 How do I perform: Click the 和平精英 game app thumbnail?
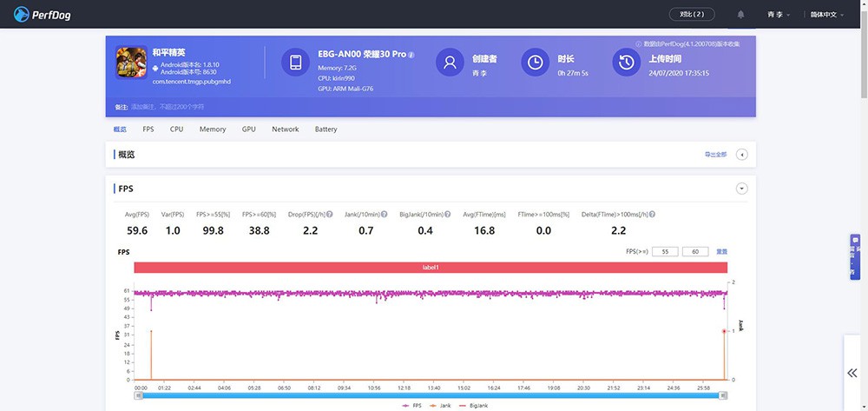130,62
